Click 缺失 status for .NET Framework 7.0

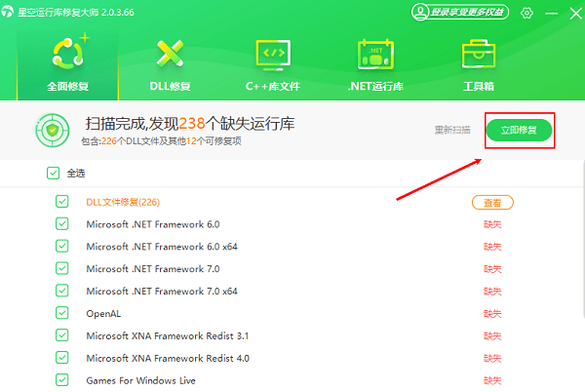[x=492, y=269]
